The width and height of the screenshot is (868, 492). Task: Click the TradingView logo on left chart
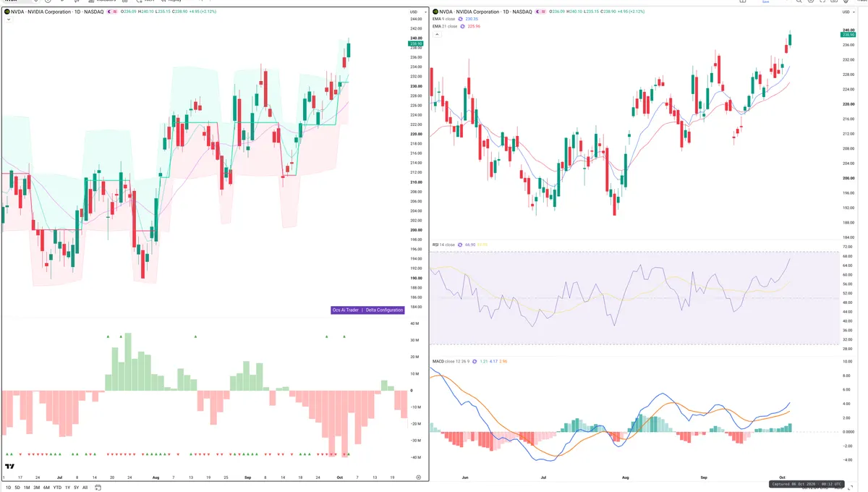9,466
